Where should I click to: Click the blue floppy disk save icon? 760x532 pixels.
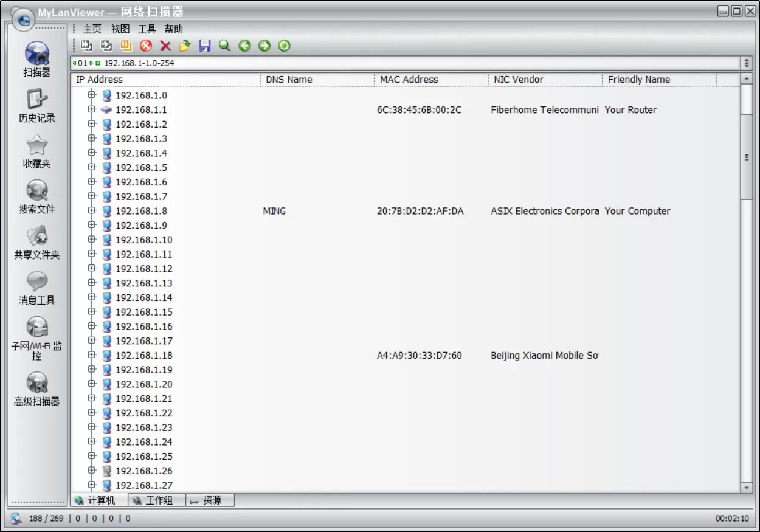pyautogui.click(x=205, y=46)
